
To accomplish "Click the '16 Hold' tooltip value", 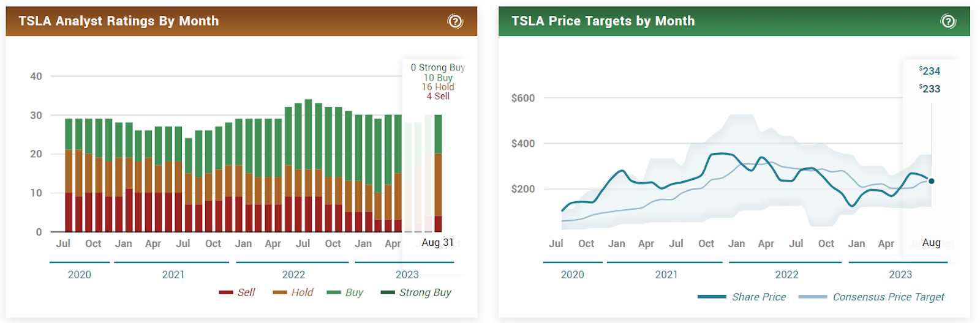I will click(438, 87).
